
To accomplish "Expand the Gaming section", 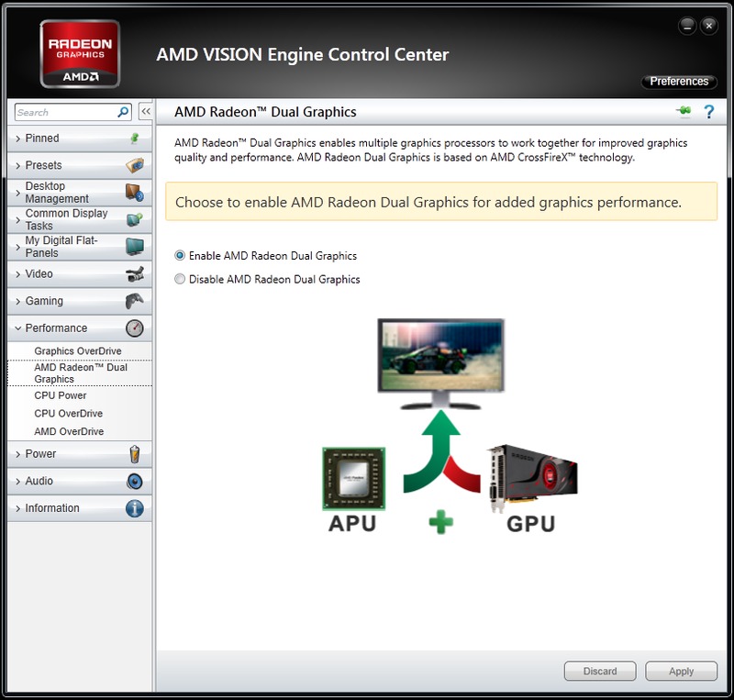I will click(80, 301).
